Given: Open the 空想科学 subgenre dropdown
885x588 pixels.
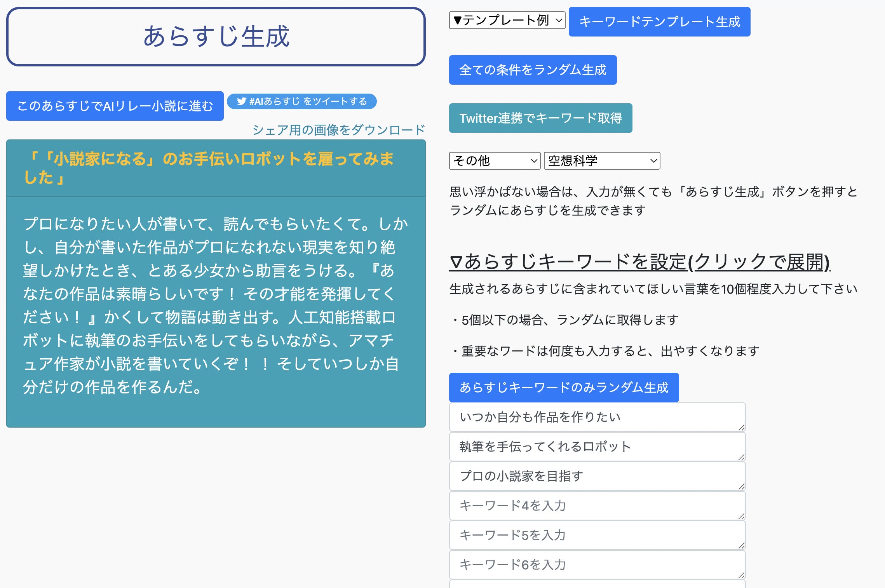Looking at the screenshot, I should (601, 161).
